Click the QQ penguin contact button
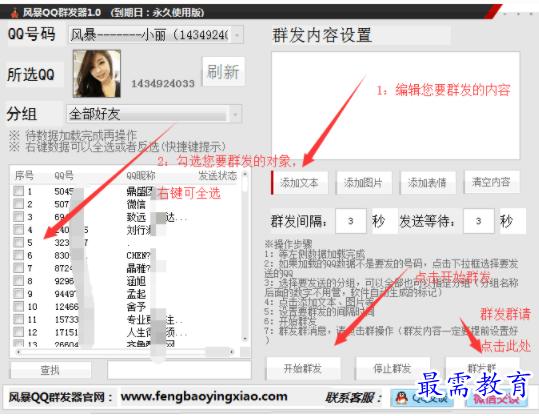Image resolution: width=539 pixels, height=416 pixels. (421, 398)
